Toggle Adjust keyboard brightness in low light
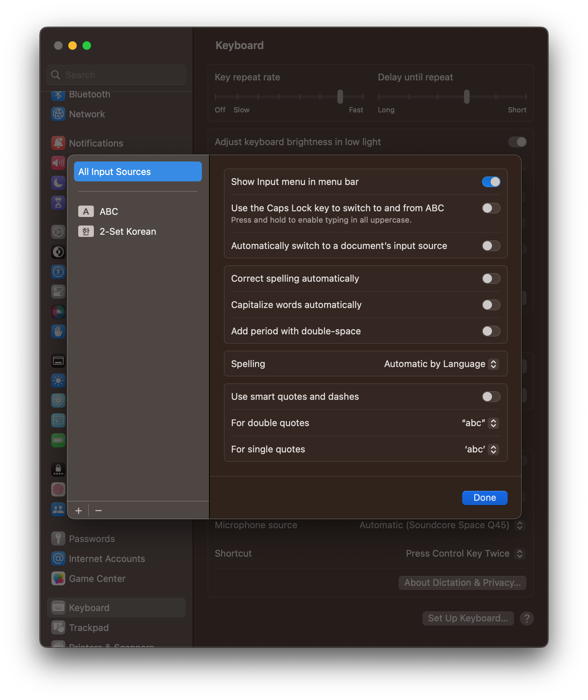The height and width of the screenshot is (700, 588). (517, 142)
